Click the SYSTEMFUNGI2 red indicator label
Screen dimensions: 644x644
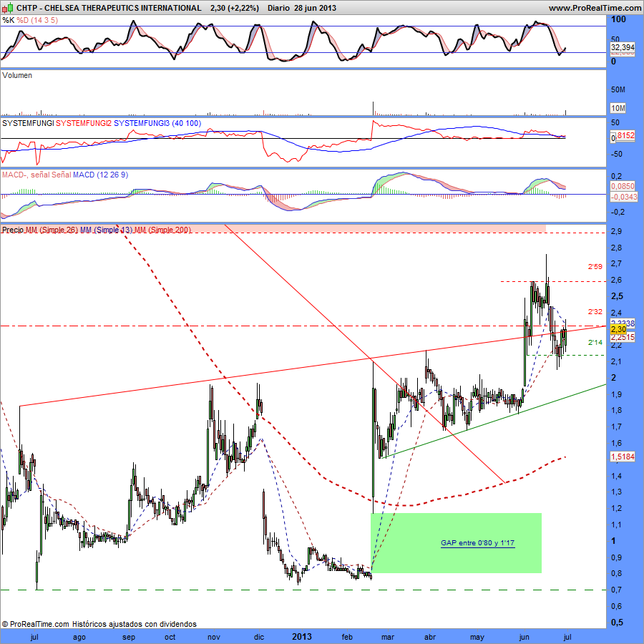[84, 123]
